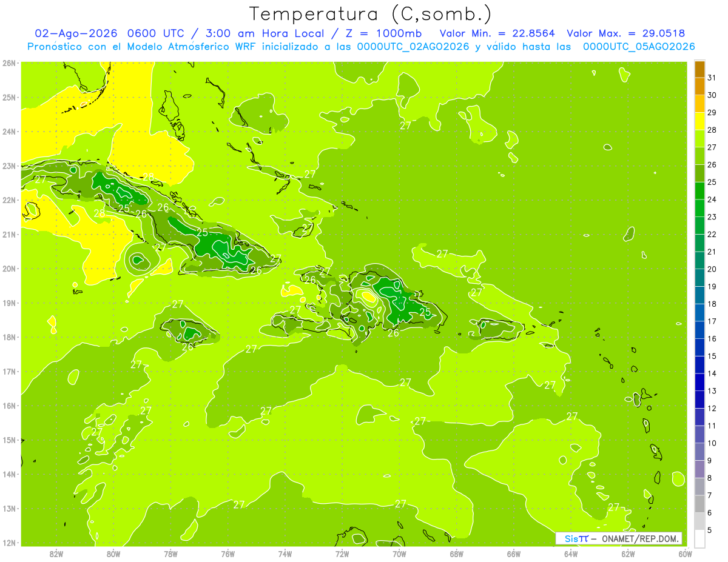Click the "19N" latitude axis label

[x=9, y=303]
